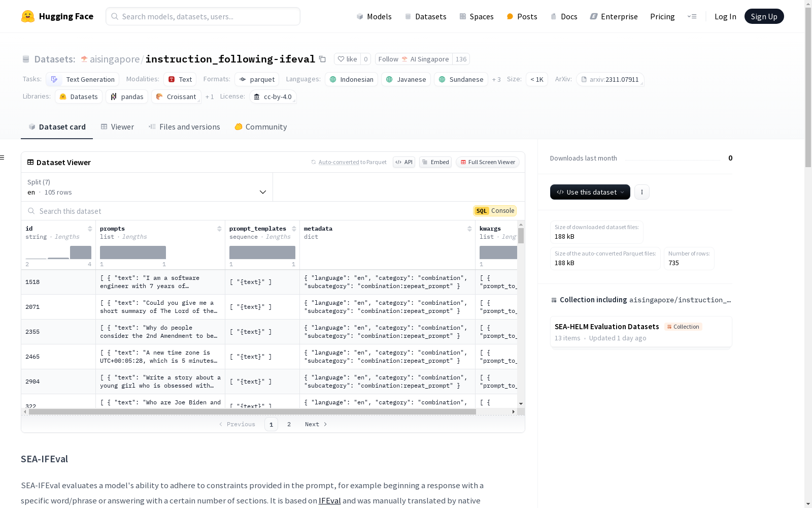Click the row with id 1518
Screen dimensions: 812x508
(269, 282)
